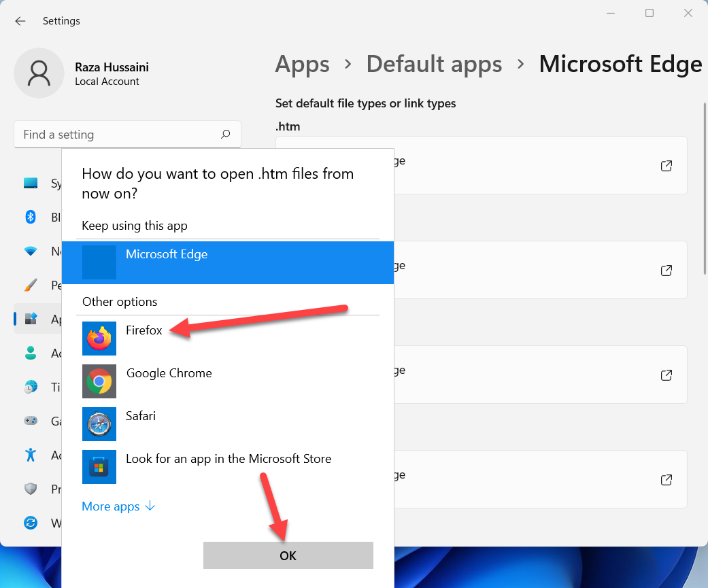Keep using Microsoft Edge option
The height and width of the screenshot is (588, 708).
(x=227, y=262)
